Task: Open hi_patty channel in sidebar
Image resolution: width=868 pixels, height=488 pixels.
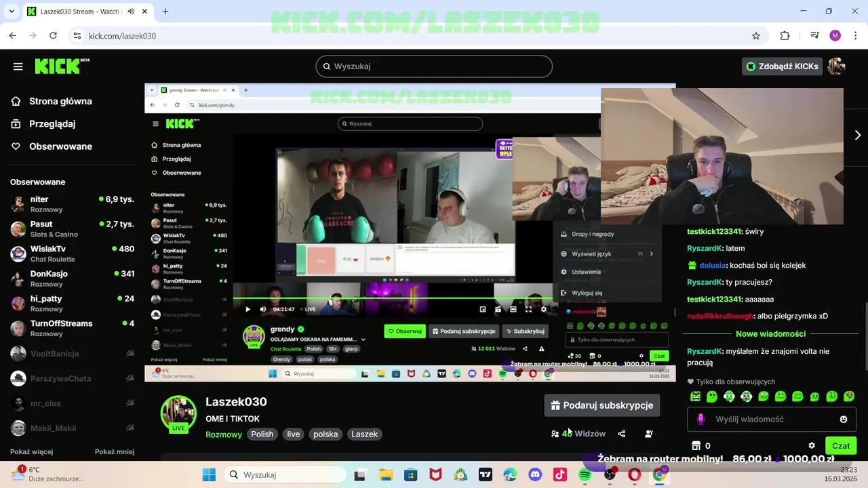Action: (71, 304)
